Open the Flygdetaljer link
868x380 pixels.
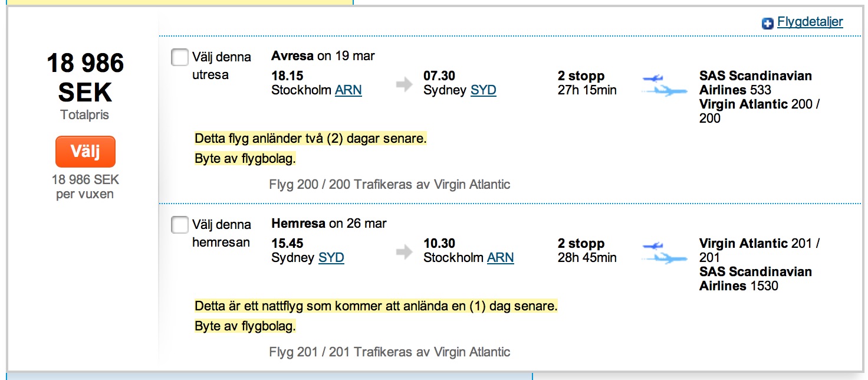pyautogui.click(x=810, y=22)
